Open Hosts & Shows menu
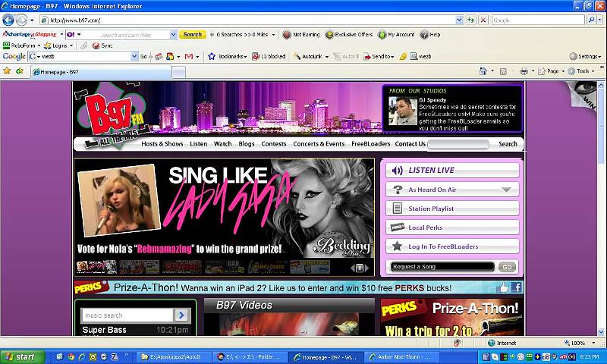The image size is (607, 364). pyautogui.click(x=162, y=144)
